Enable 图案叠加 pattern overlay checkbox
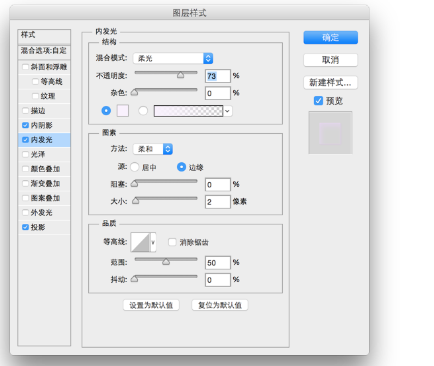The height and width of the screenshot is (366, 434). pyautogui.click(x=25, y=198)
